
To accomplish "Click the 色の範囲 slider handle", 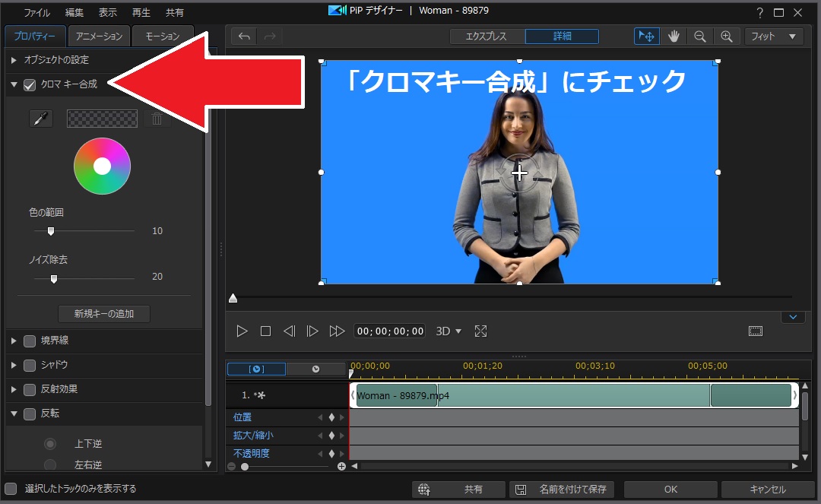I will [51, 231].
